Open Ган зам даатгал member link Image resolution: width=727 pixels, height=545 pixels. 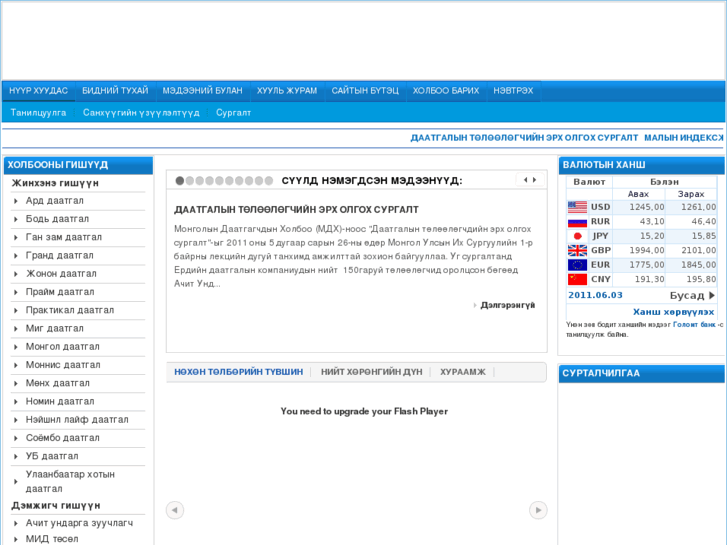click(64, 237)
